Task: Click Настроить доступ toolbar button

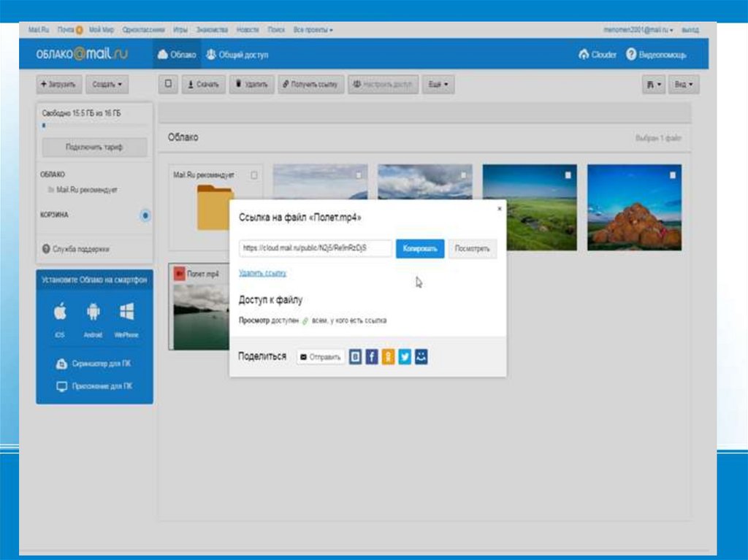Action: 383,85
